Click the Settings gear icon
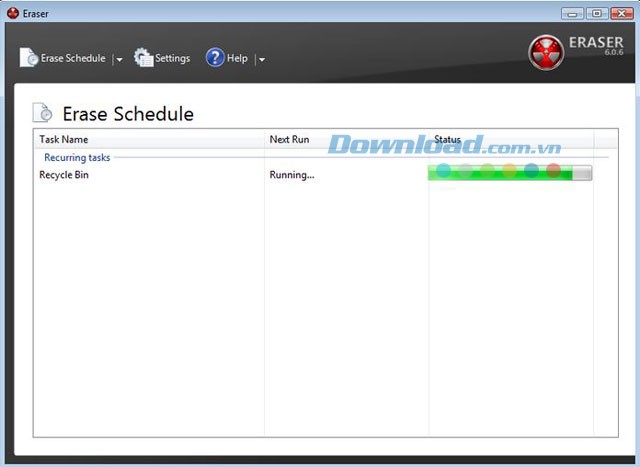 pyautogui.click(x=144, y=58)
